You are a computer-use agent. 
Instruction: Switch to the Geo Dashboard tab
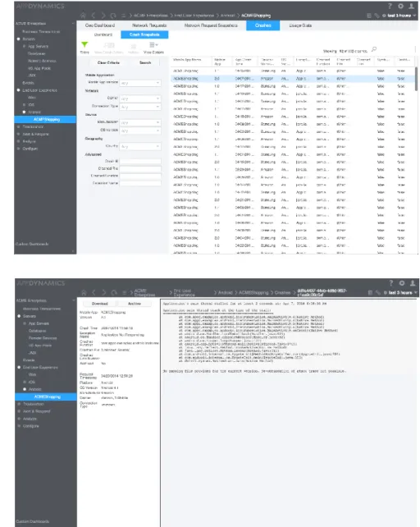100,25
